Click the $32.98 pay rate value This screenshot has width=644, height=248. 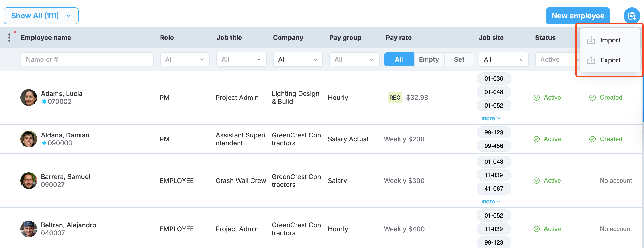tap(417, 97)
